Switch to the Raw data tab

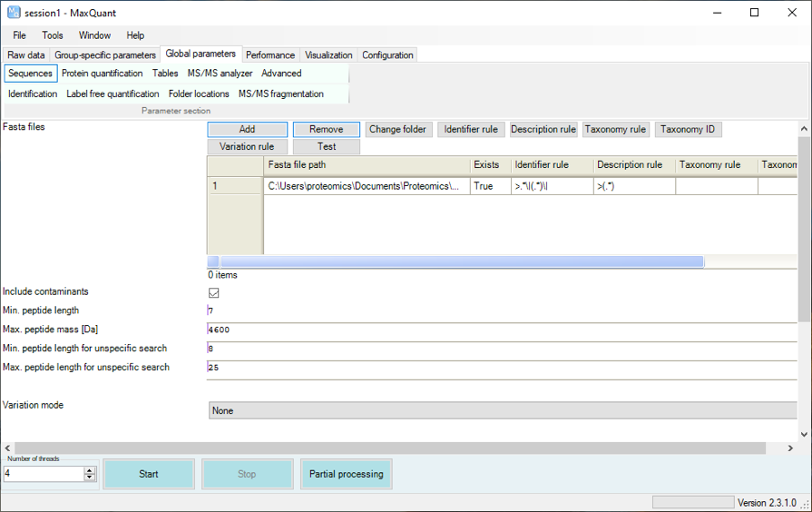(26, 55)
